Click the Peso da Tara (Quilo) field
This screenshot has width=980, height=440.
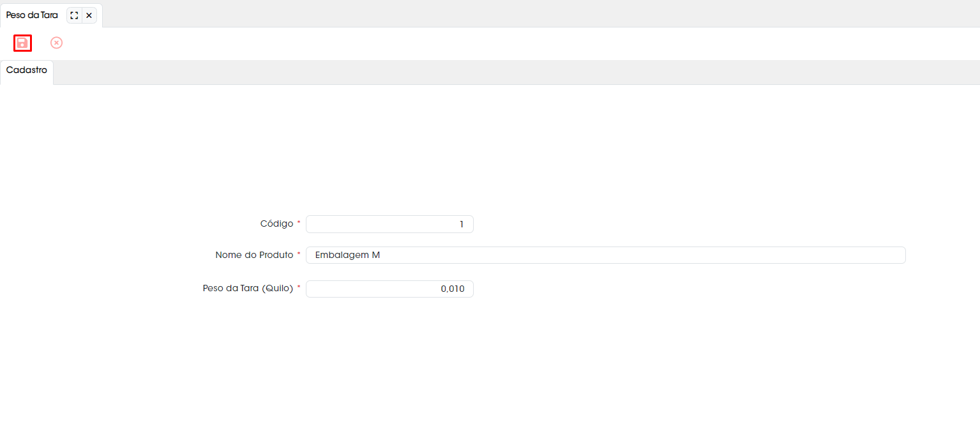[x=389, y=289]
